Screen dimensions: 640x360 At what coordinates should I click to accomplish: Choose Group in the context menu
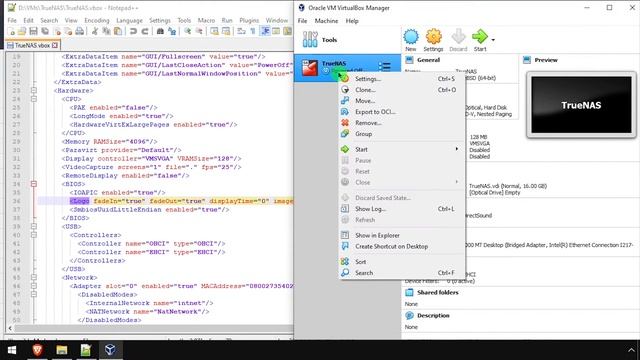(x=402, y=134)
